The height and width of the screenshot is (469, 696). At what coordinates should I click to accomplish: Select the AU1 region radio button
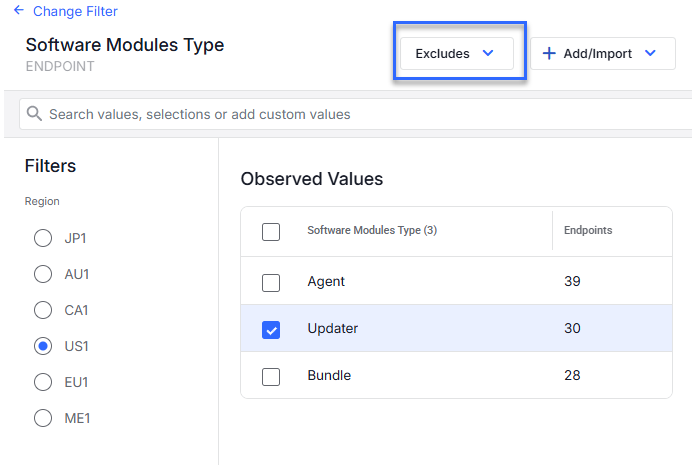tap(43, 274)
